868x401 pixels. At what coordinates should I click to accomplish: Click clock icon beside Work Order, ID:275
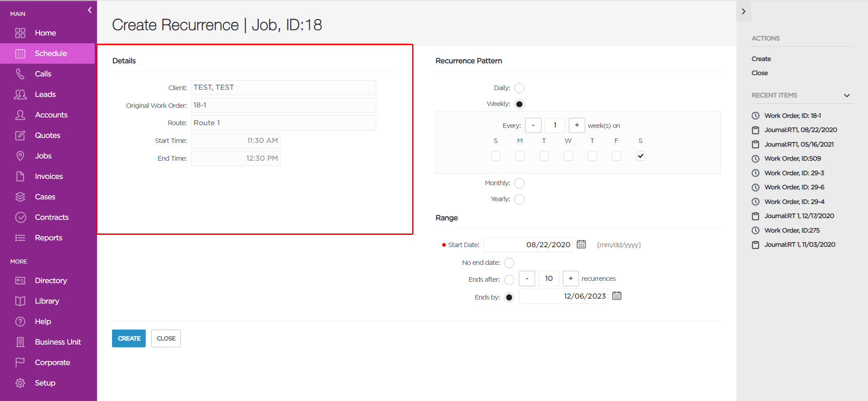click(756, 230)
